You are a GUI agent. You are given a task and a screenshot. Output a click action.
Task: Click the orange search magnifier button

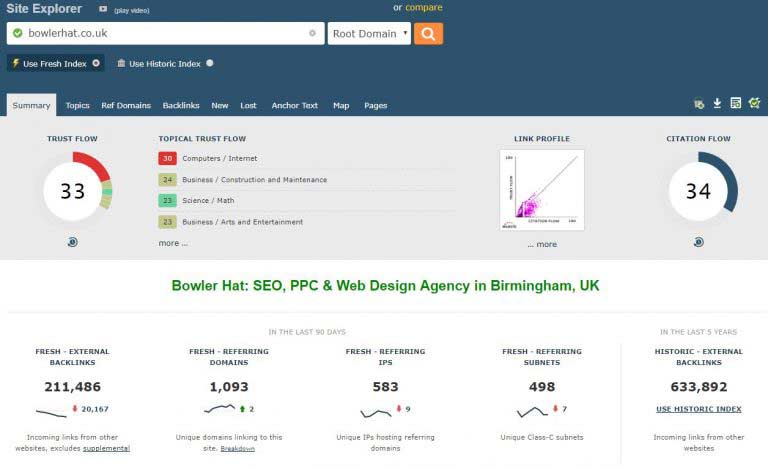428,33
